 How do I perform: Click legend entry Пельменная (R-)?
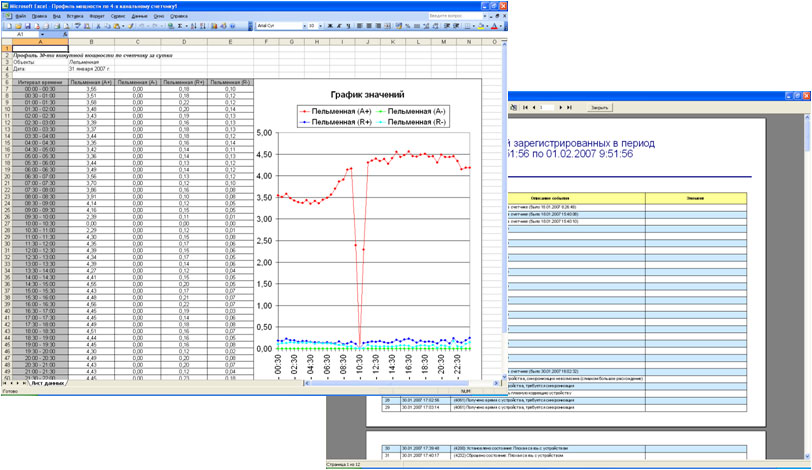411,122
